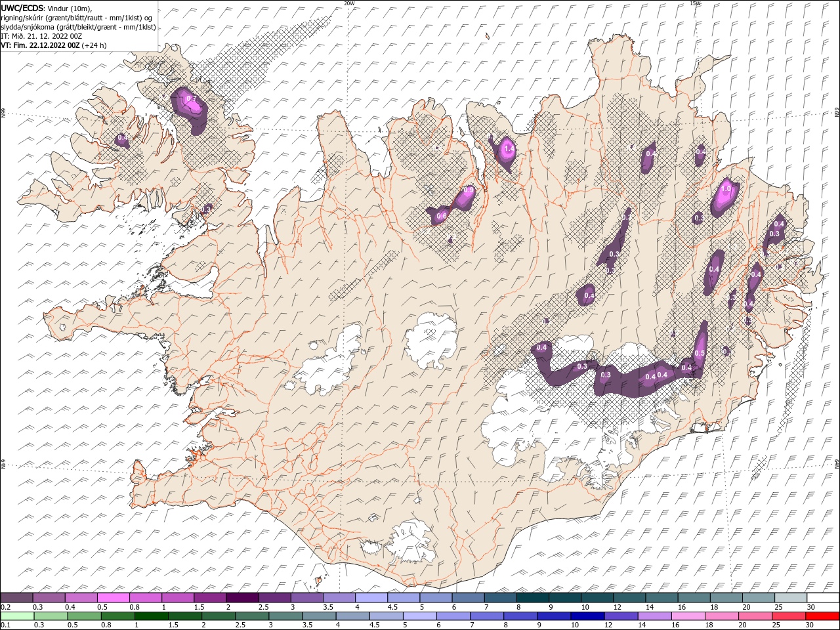Click the 1.4 snowfall value on the map
The height and width of the screenshot is (630, 840).
(509, 150)
